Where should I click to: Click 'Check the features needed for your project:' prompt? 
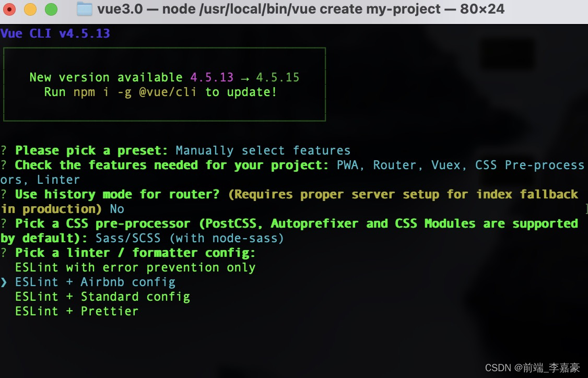click(x=172, y=165)
